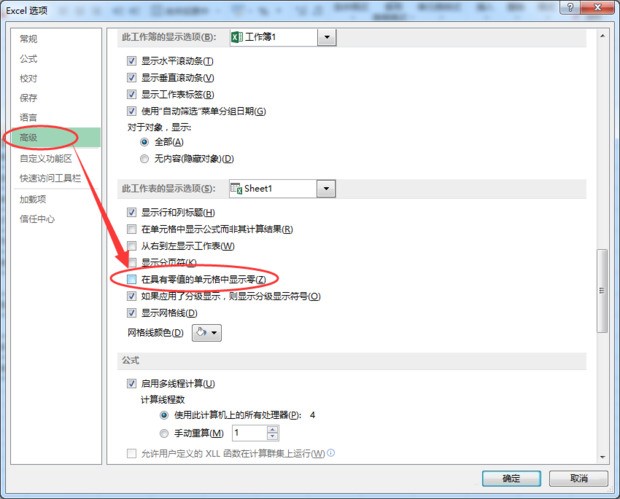Open 信任中心 in left sidebar
This screenshot has height=499, width=620.
(x=37, y=219)
